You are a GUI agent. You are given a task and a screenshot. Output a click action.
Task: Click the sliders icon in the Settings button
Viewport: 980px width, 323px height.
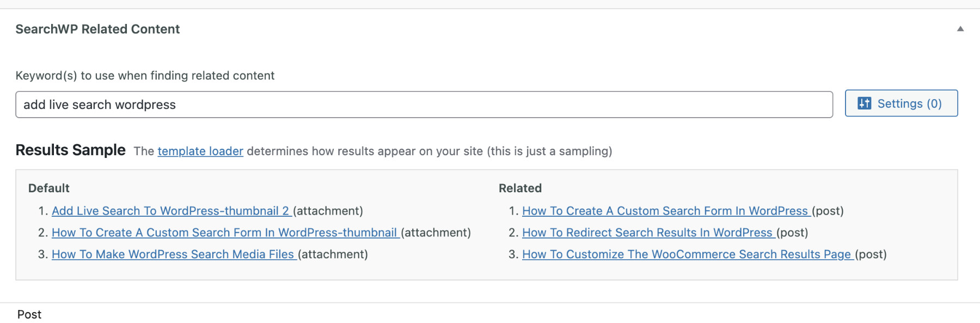coord(864,103)
